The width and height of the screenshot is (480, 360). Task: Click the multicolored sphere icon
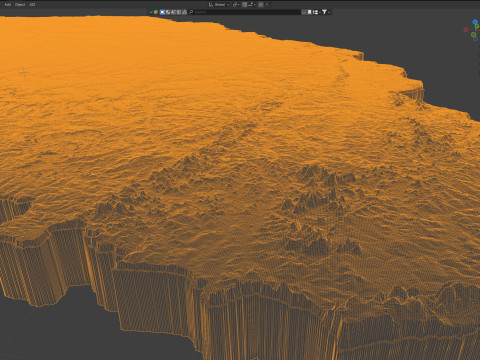pos(156,12)
